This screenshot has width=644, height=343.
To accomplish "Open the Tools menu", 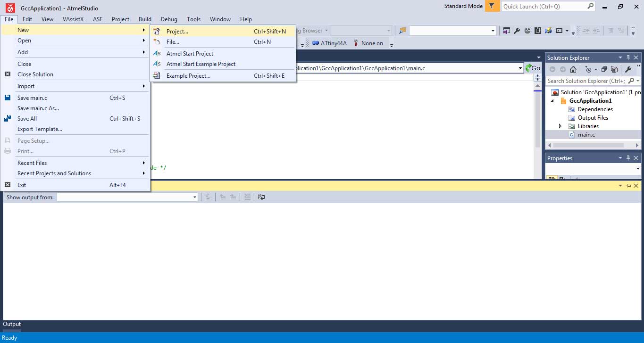I will pyautogui.click(x=193, y=19).
